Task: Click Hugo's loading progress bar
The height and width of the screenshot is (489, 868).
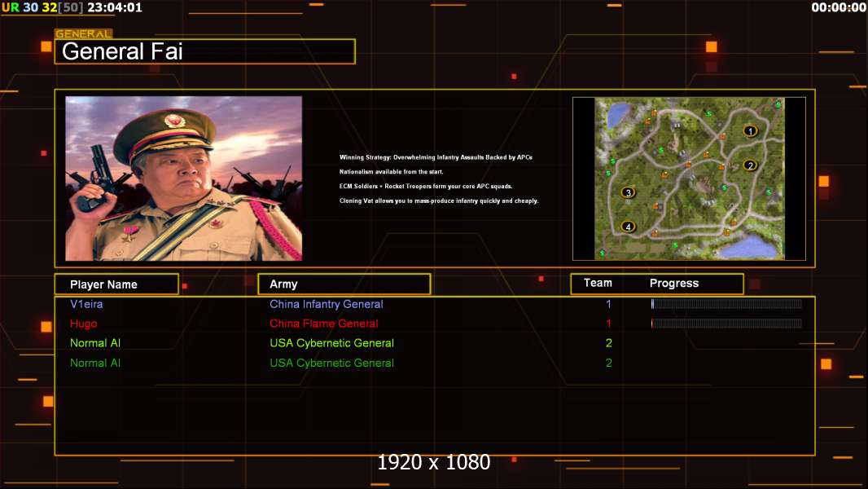Action: pyautogui.click(x=726, y=323)
